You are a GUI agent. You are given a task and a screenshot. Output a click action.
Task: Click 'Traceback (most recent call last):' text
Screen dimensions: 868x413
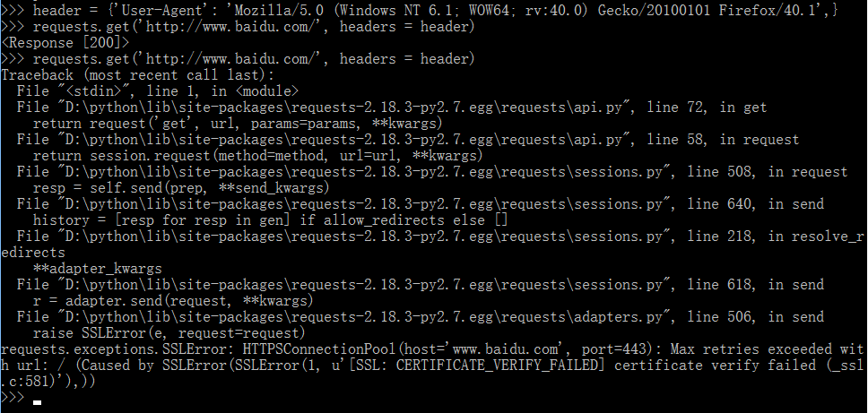[x=138, y=74]
